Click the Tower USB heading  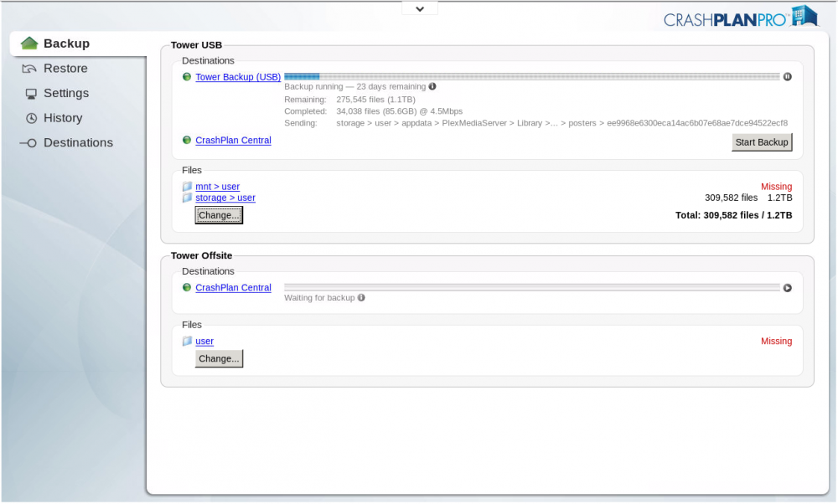(x=196, y=45)
